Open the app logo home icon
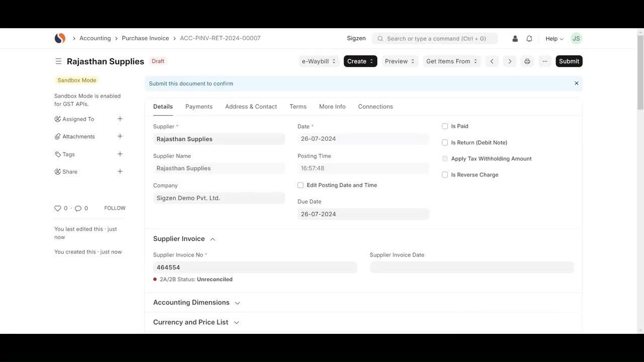 coord(60,38)
